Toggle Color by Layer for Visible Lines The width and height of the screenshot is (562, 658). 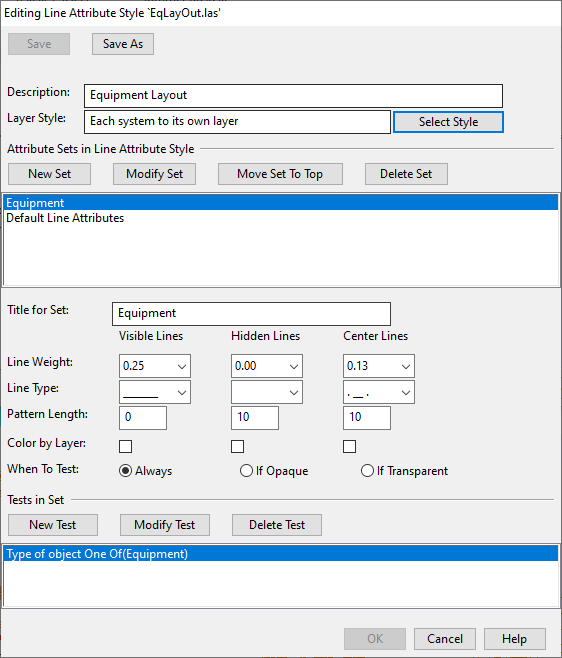pos(125,446)
